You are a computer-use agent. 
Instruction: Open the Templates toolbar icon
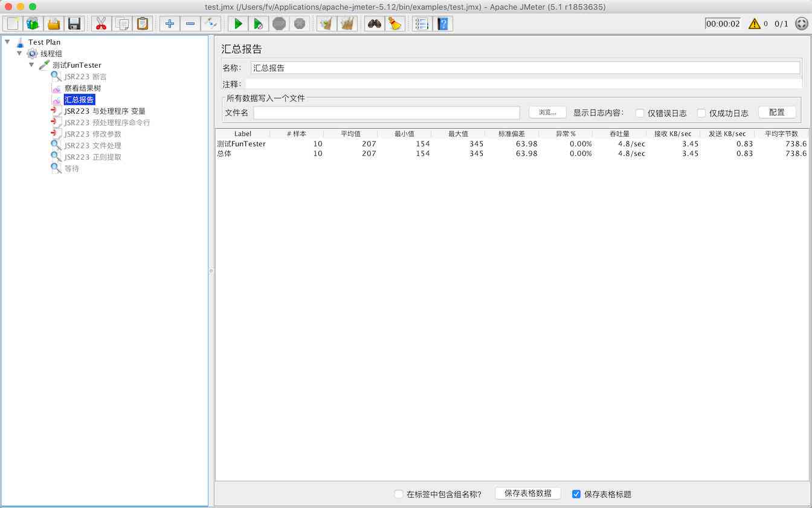click(33, 24)
